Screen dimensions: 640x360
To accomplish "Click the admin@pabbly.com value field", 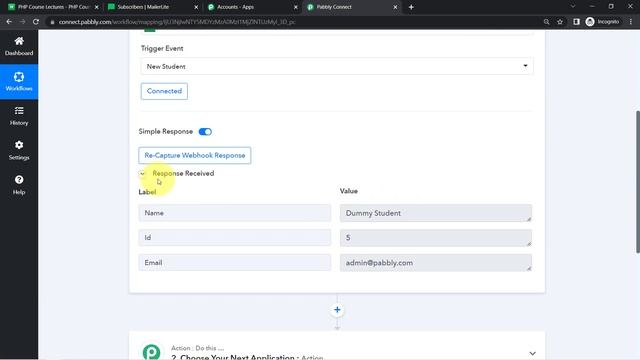I will pyautogui.click(x=436, y=262).
